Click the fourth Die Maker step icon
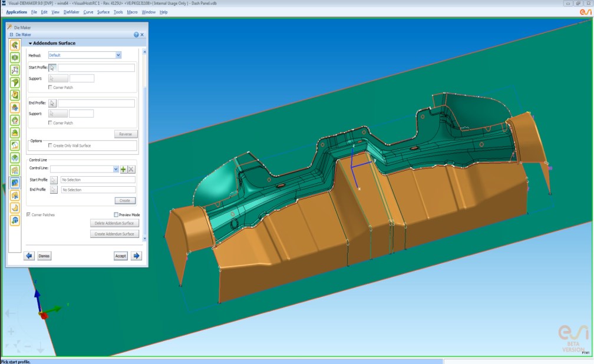 (x=15, y=82)
